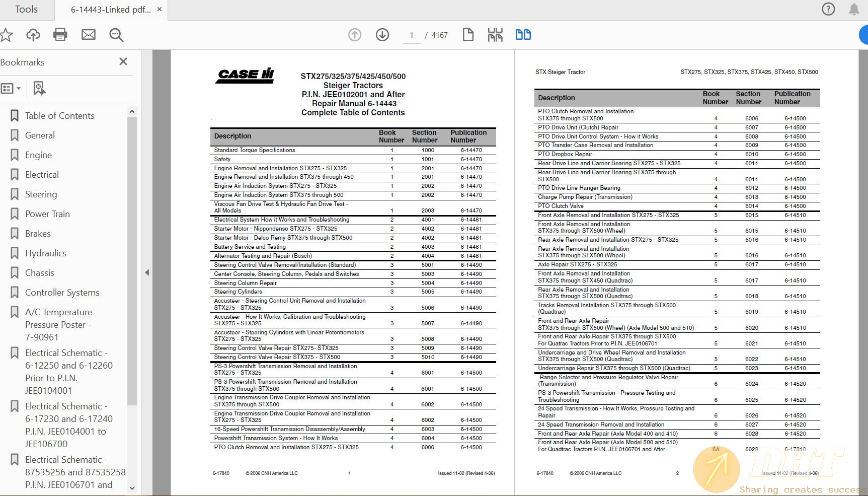Viewport: 868px width, 496px height.
Task: Open the Table of Contents bookmark
Action: (x=60, y=116)
